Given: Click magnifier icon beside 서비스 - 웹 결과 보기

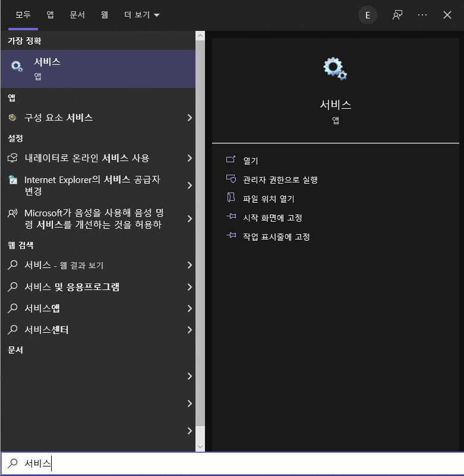Looking at the screenshot, I should (12, 265).
